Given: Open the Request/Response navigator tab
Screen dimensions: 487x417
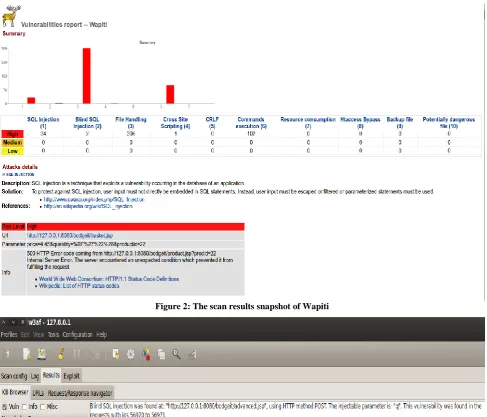Looking at the screenshot, I should [80, 393].
